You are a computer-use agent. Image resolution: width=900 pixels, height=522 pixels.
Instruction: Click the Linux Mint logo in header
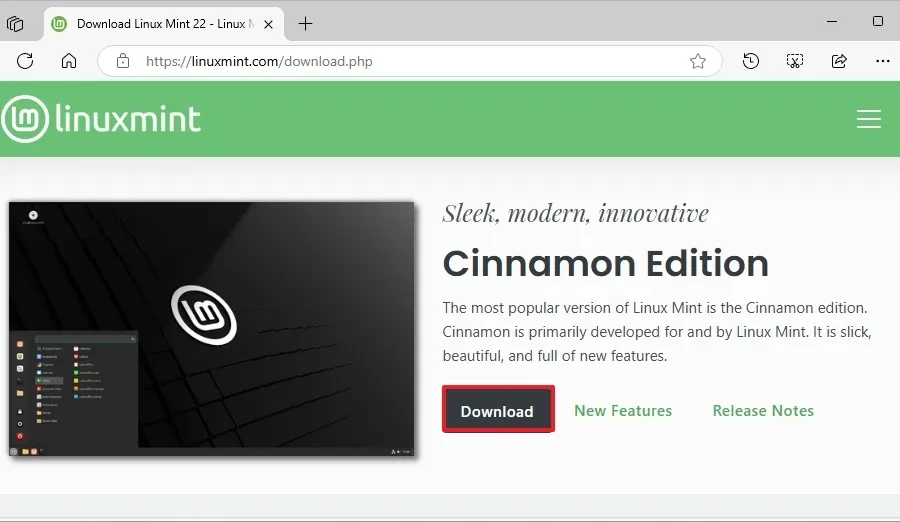(101, 119)
